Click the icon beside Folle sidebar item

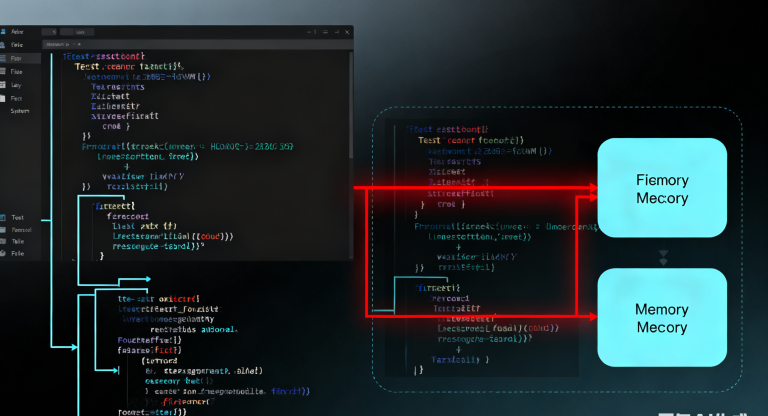(x=5, y=255)
